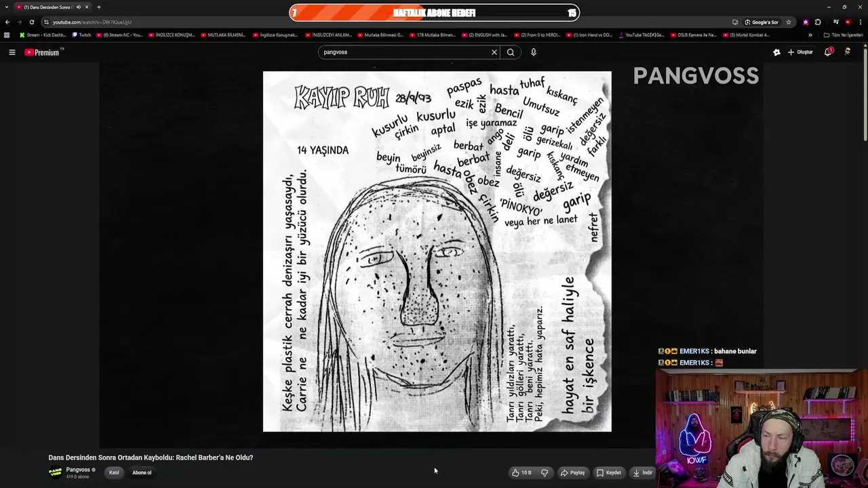Open From 0 to HERO bookmark

click(537, 35)
